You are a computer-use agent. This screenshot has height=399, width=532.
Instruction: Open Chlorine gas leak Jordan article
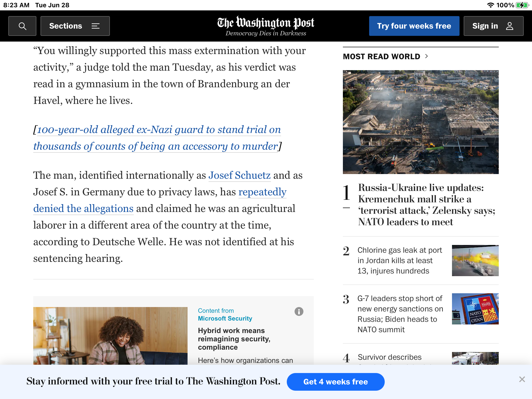400,261
